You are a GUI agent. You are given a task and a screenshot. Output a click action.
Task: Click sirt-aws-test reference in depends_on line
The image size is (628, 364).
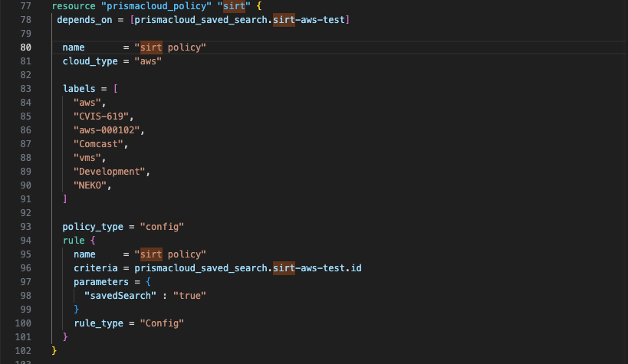click(x=309, y=20)
